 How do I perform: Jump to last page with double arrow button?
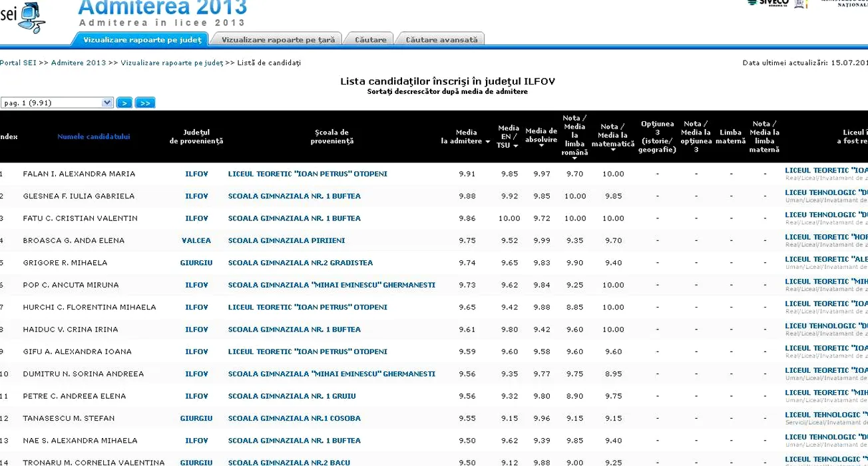(144, 103)
